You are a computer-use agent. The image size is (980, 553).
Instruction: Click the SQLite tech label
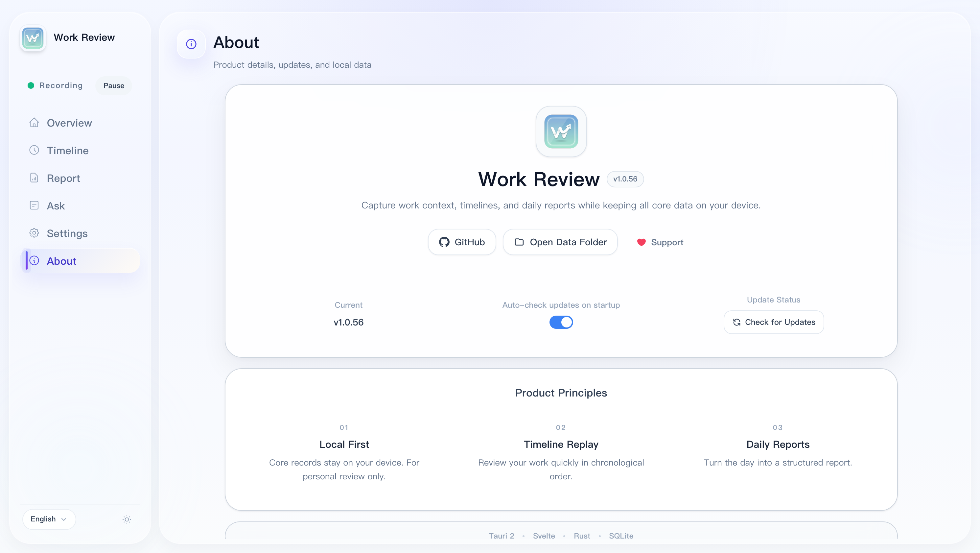621,536
